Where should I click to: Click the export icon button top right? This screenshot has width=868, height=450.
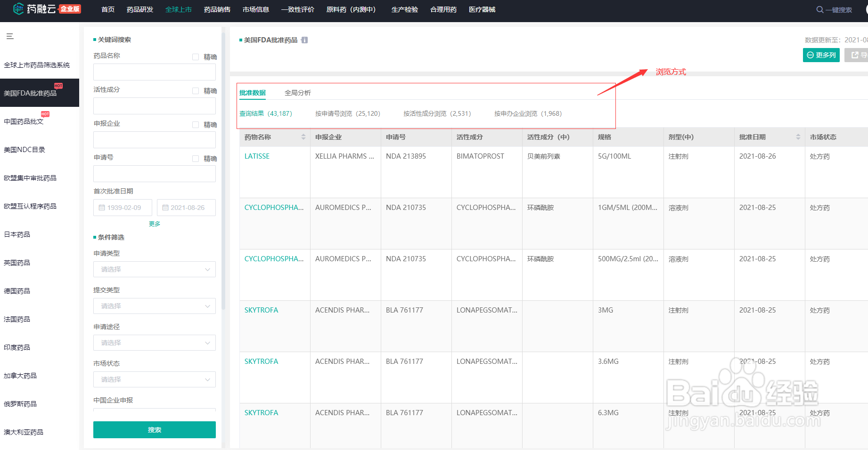tap(857, 55)
